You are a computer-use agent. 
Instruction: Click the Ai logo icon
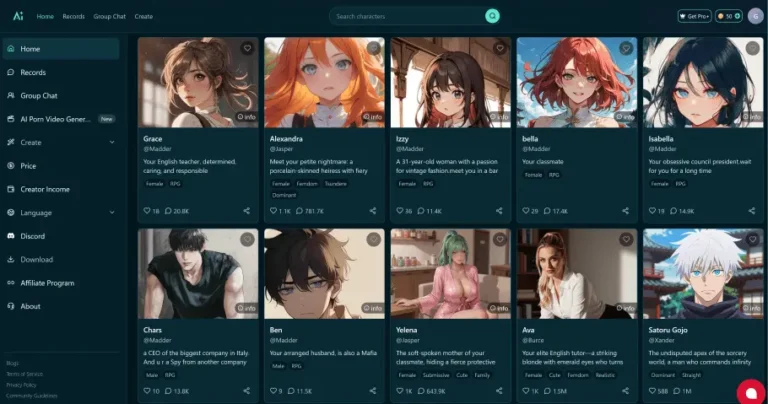pyautogui.click(x=18, y=16)
